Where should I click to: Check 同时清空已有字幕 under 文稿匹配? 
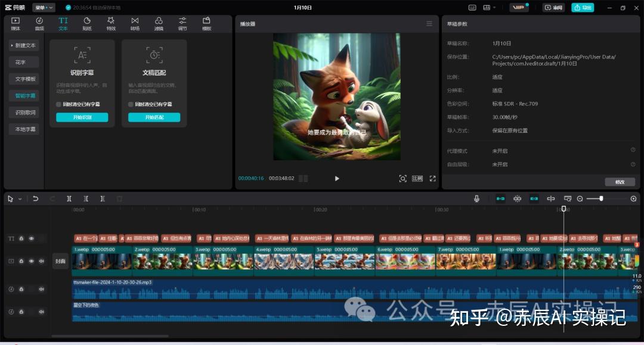(131, 104)
